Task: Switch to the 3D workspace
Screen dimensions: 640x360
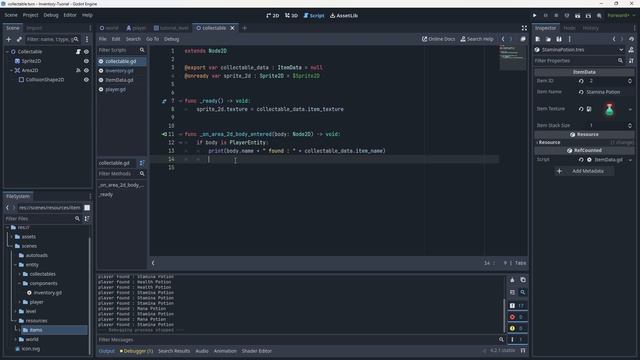Action: pyautogui.click(x=291, y=16)
